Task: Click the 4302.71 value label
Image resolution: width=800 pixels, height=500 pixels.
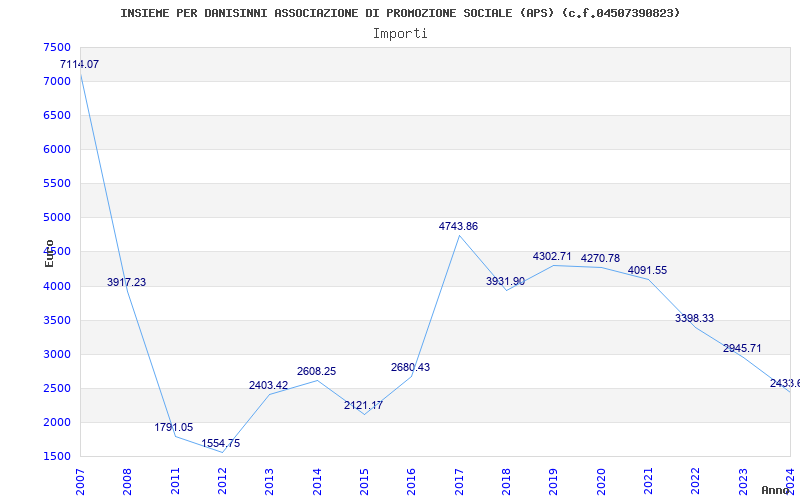Action: [x=552, y=256]
